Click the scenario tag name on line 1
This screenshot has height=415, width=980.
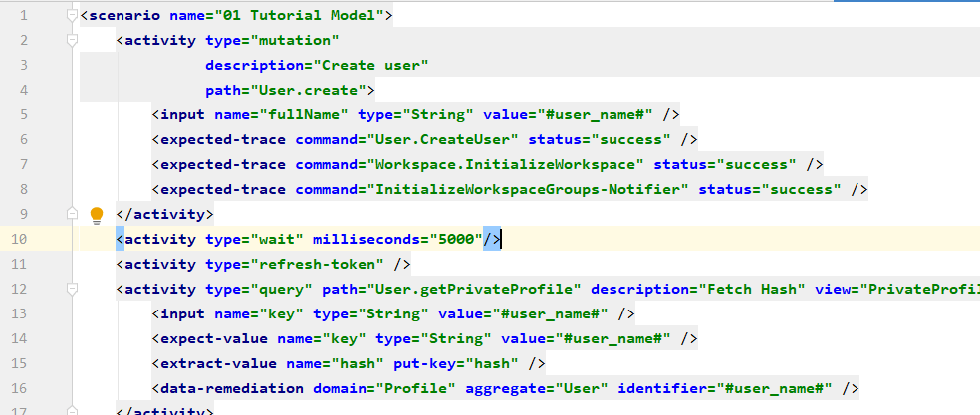pyautogui.click(x=124, y=15)
